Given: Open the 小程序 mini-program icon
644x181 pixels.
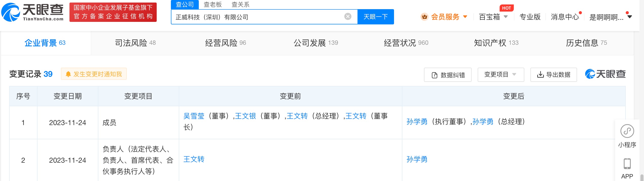Looking at the screenshot, I should click(x=627, y=131).
